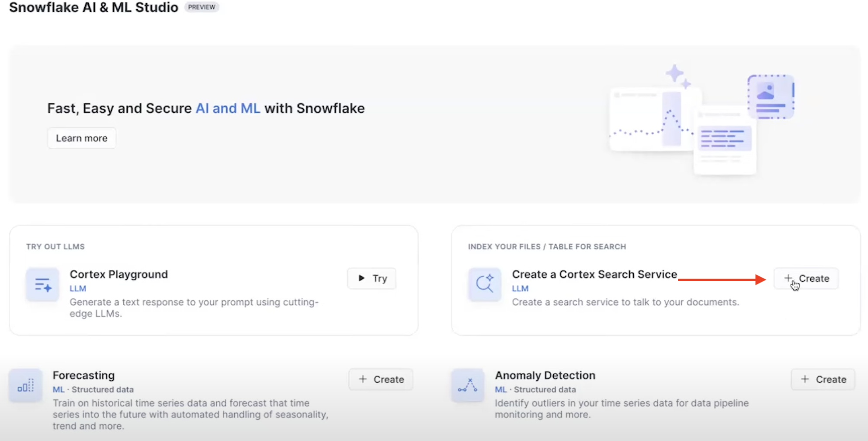Viewport: 868px width, 441px height.
Task: Click the 'AI and ML' highlighted banner text
Action: [x=228, y=108]
